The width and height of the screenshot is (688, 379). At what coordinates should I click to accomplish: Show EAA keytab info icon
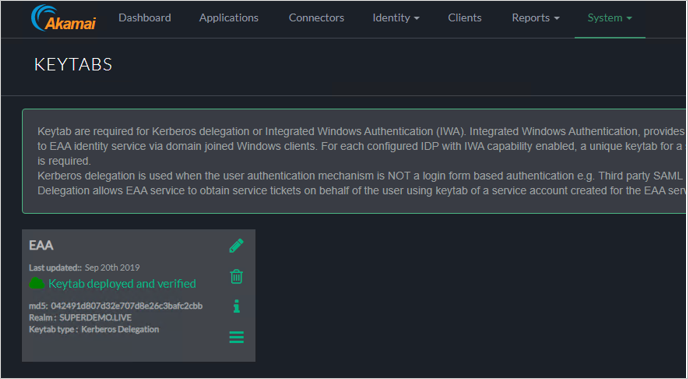(x=236, y=306)
